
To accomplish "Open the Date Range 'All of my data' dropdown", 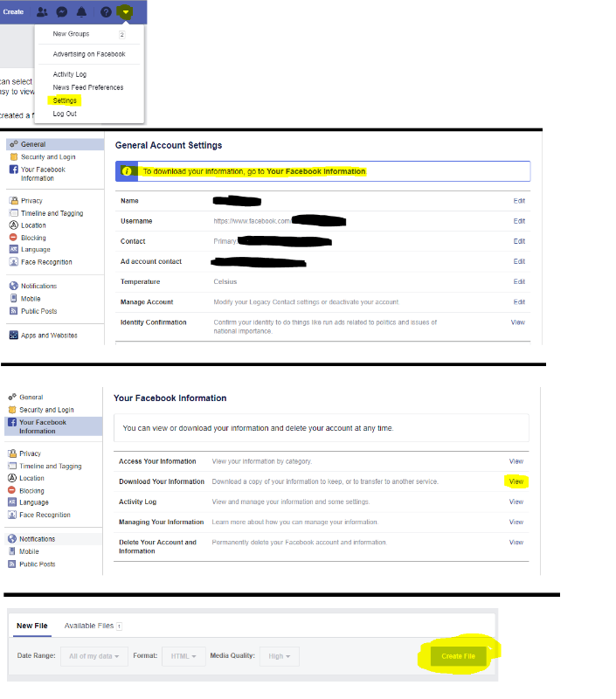I will [x=93, y=656].
